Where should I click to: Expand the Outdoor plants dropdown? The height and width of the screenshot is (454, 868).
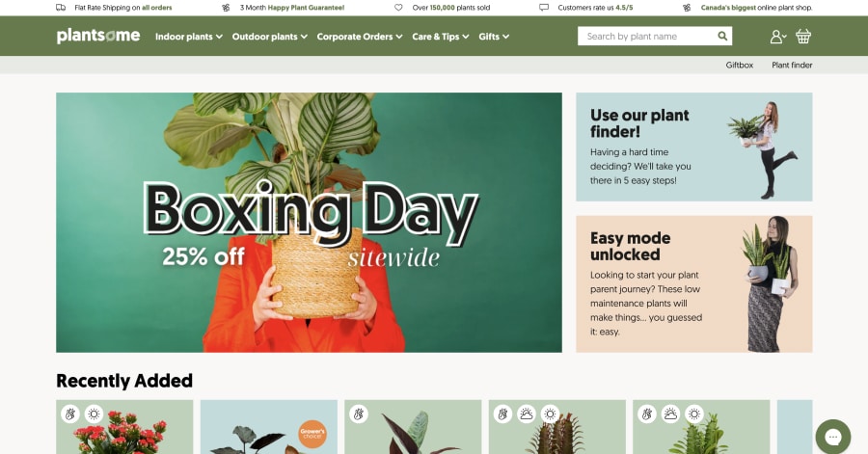(270, 37)
